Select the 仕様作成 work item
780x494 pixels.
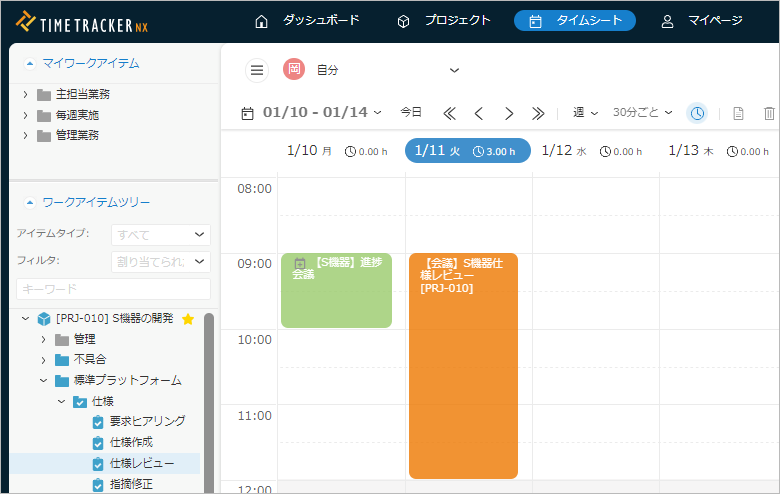pos(131,442)
